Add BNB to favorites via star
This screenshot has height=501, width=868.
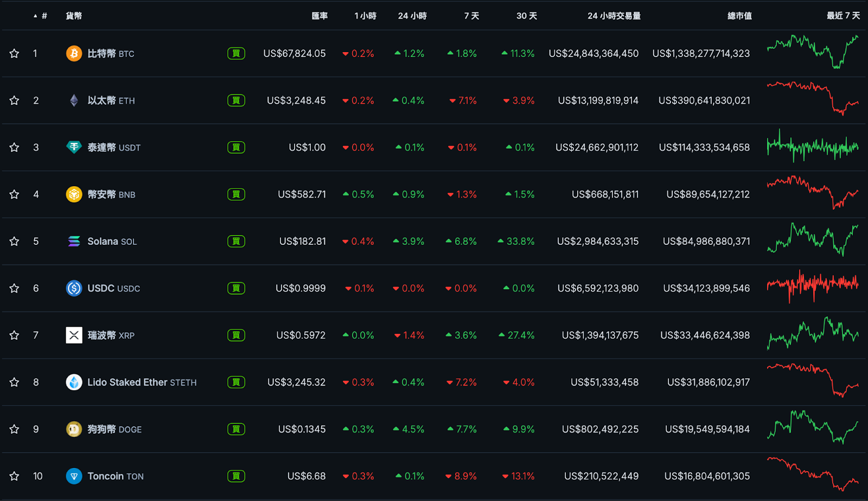(14, 194)
